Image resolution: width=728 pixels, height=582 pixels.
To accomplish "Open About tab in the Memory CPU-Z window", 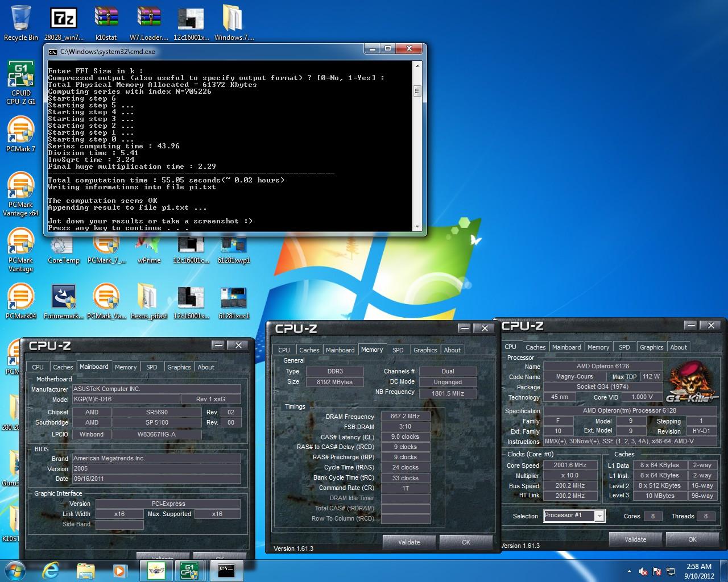I will (452, 350).
